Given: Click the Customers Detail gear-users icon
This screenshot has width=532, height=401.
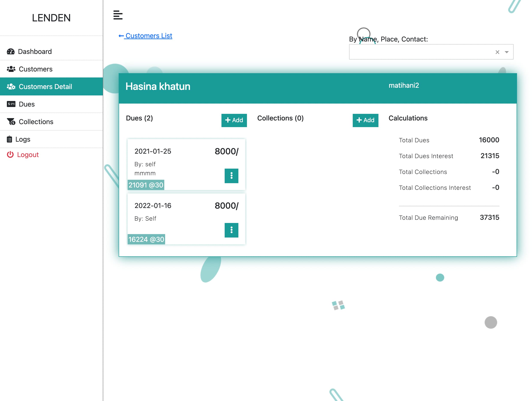Looking at the screenshot, I should [x=11, y=86].
